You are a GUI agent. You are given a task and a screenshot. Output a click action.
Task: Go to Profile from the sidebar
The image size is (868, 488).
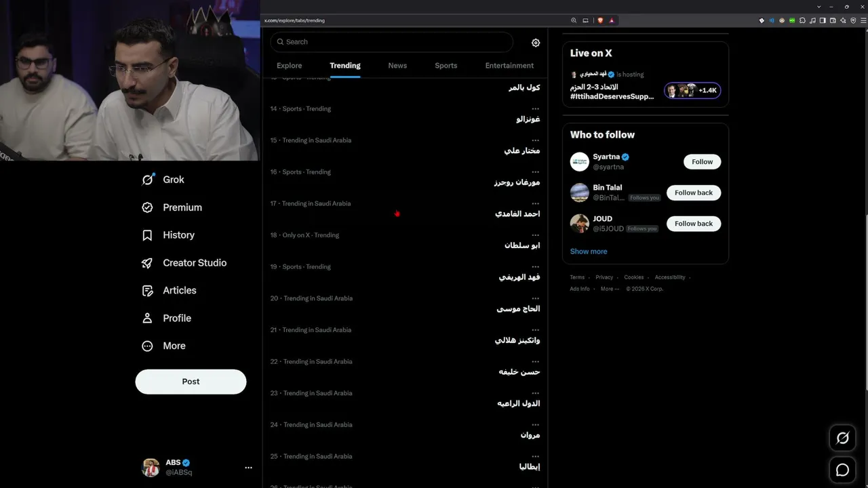(166, 319)
